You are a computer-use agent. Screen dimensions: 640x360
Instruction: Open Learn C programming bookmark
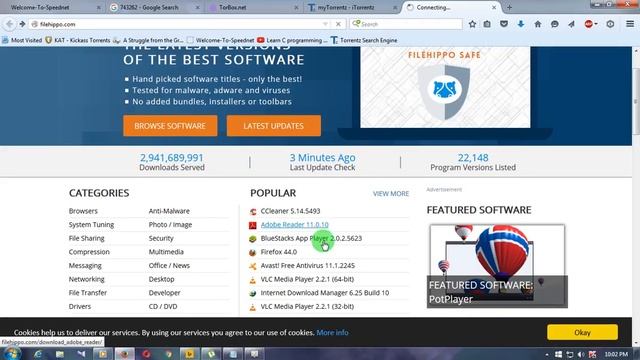click(292, 40)
